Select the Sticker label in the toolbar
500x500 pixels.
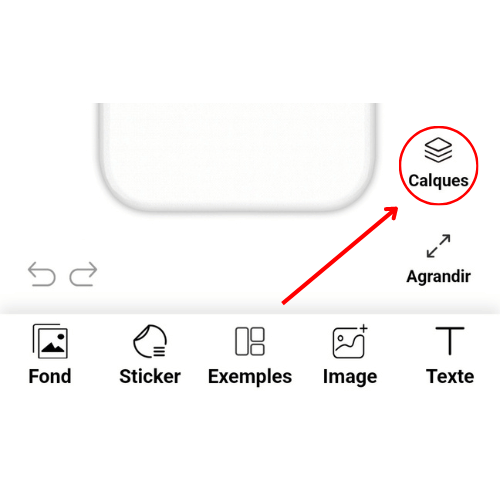(150, 376)
